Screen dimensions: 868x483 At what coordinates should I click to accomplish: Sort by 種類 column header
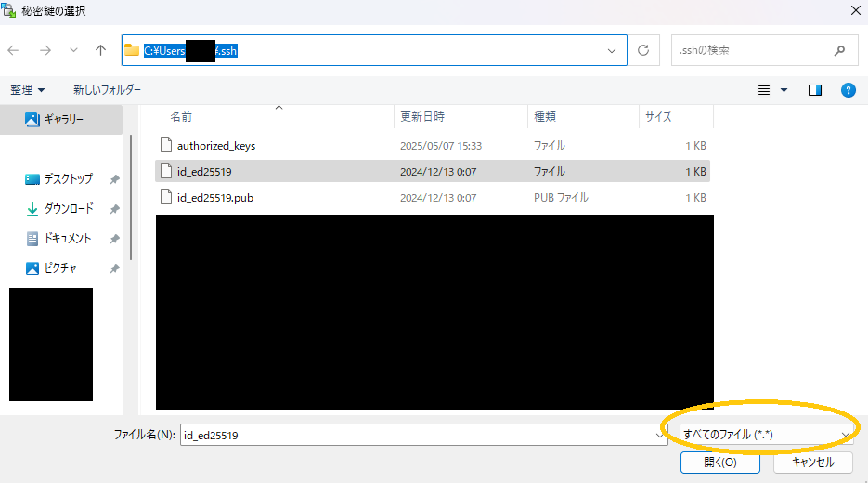coord(545,117)
